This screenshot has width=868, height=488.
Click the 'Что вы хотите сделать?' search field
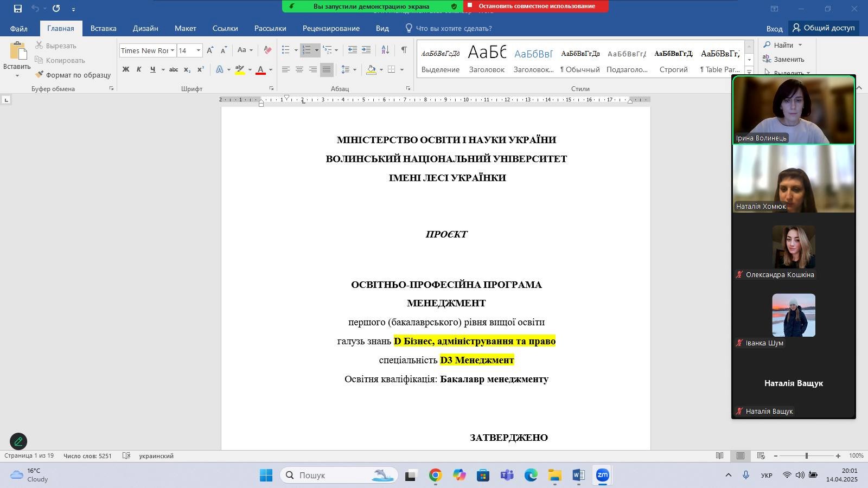(x=454, y=28)
